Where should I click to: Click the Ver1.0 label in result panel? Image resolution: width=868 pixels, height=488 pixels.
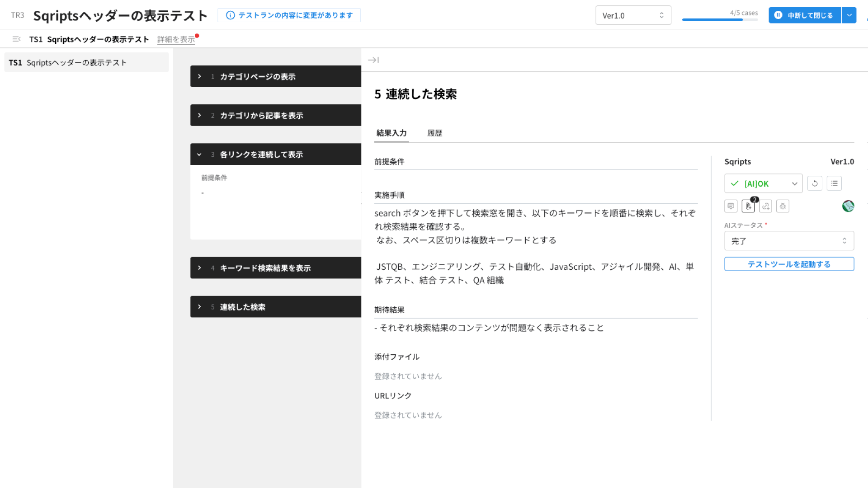[842, 162]
